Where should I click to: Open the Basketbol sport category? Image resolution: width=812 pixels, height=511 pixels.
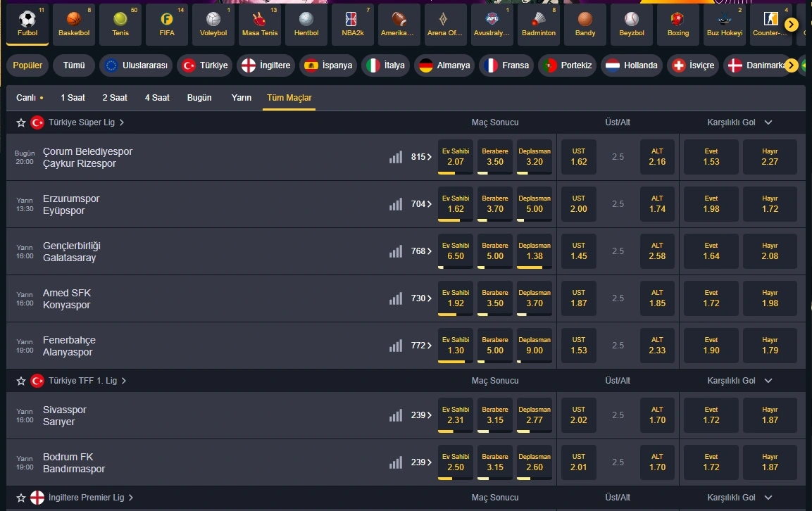click(74, 24)
